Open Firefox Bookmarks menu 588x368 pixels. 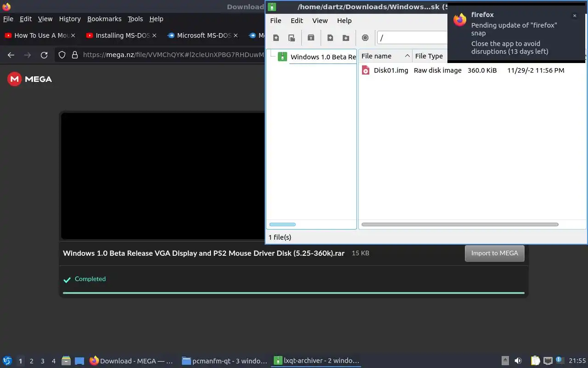(104, 19)
